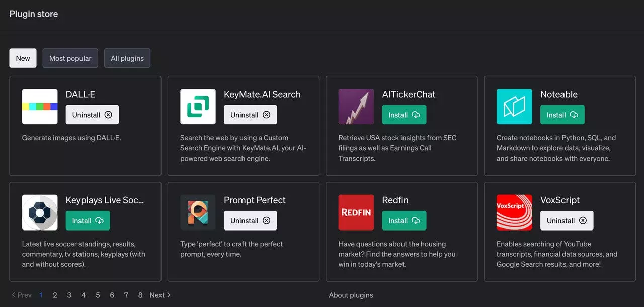
Task: Click the Noteable plugin title
Action: pyautogui.click(x=559, y=94)
